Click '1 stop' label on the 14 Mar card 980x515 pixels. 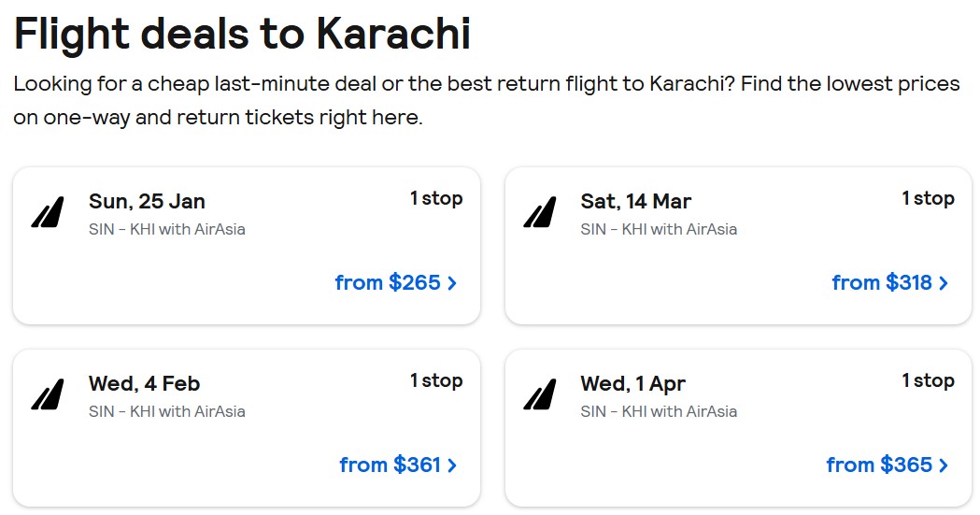click(x=928, y=198)
